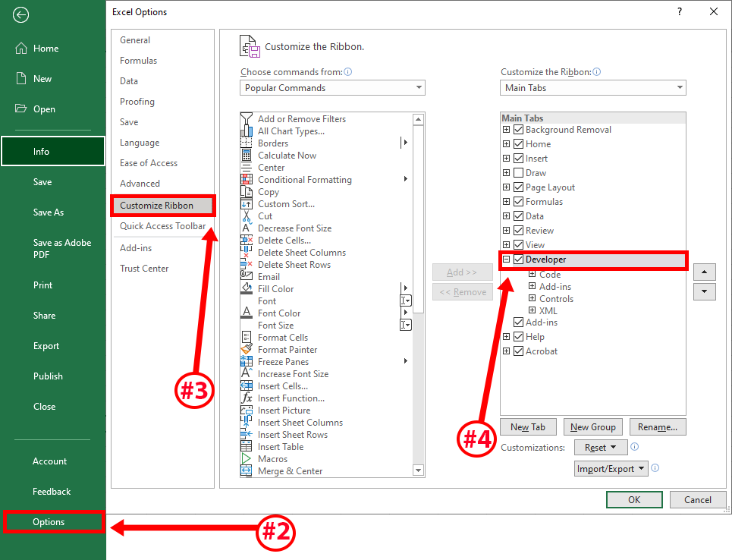Click the Calculate Now calculator icon
Image resolution: width=732 pixels, height=560 pixels.
[x=247, y=156]
